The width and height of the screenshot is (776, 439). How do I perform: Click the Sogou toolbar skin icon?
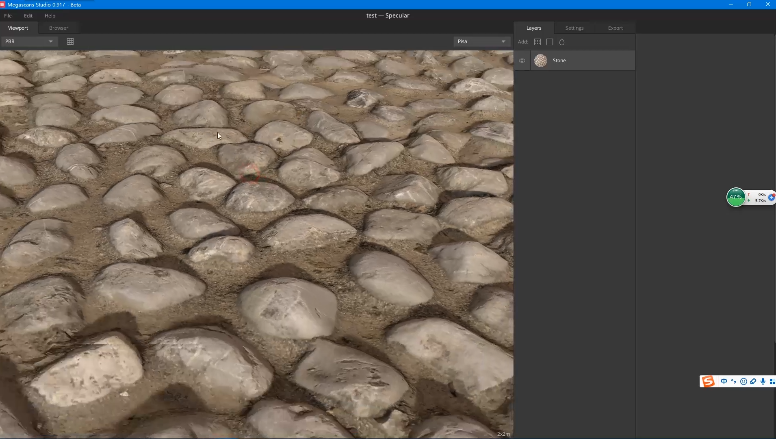point(753,381)
